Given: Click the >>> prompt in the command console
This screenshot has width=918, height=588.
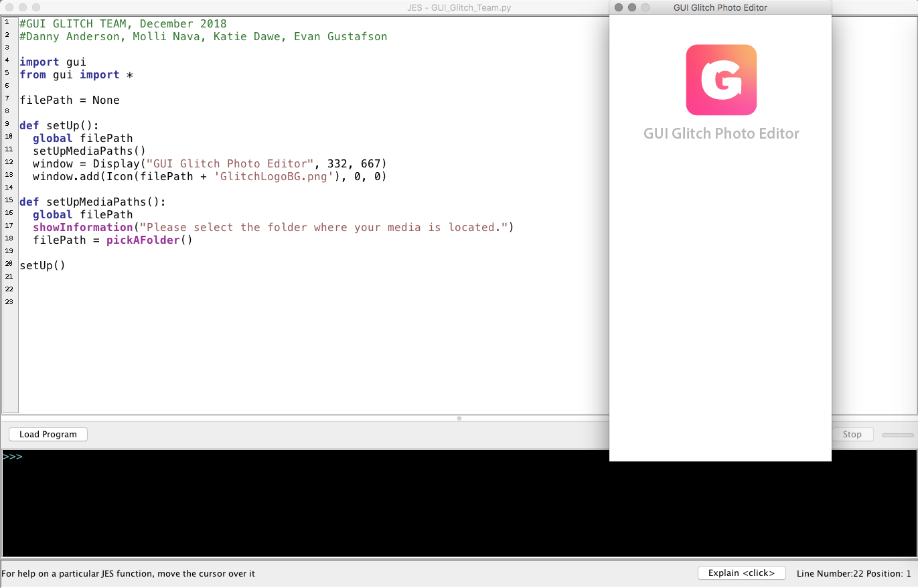Looking at the screenshot, I should [13, 457].
